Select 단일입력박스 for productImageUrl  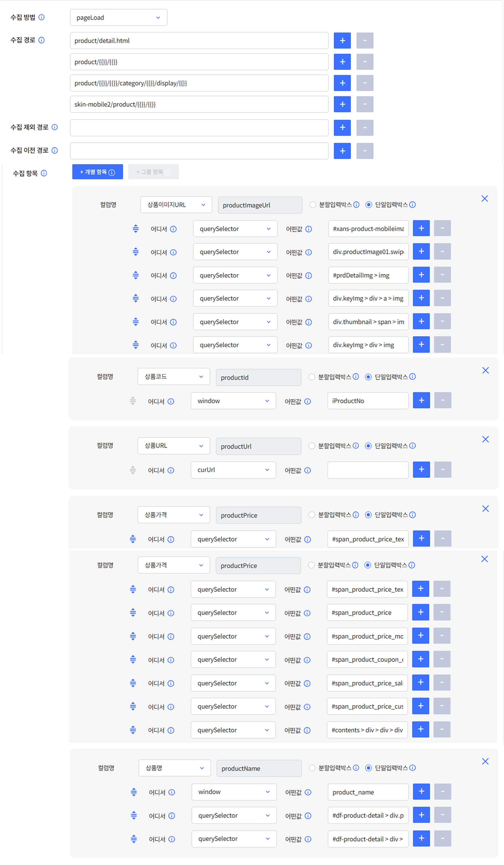368,205
